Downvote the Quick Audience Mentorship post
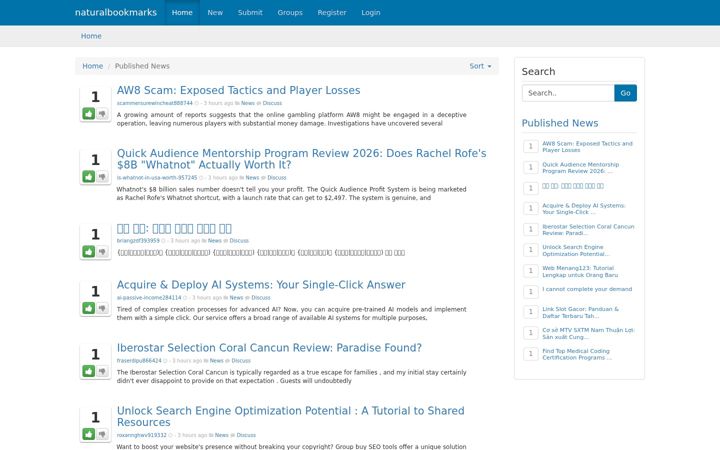720x450 pixels. [x=102, y=176]
